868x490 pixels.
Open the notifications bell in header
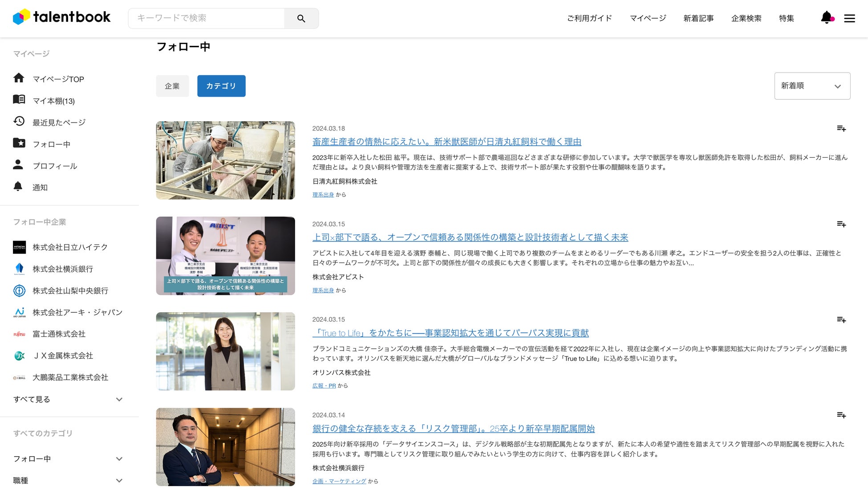827,18
